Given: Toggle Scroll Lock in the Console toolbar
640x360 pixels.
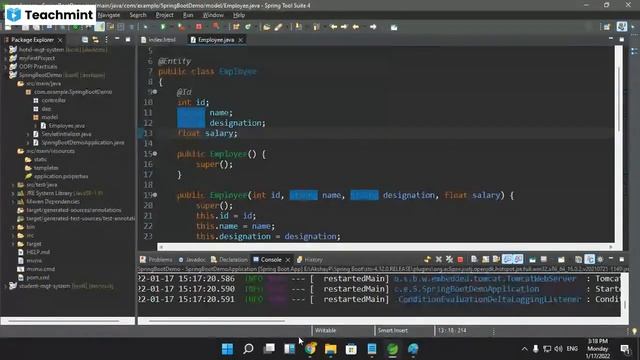Looking at the screenshot, I should tap(485, 259).
